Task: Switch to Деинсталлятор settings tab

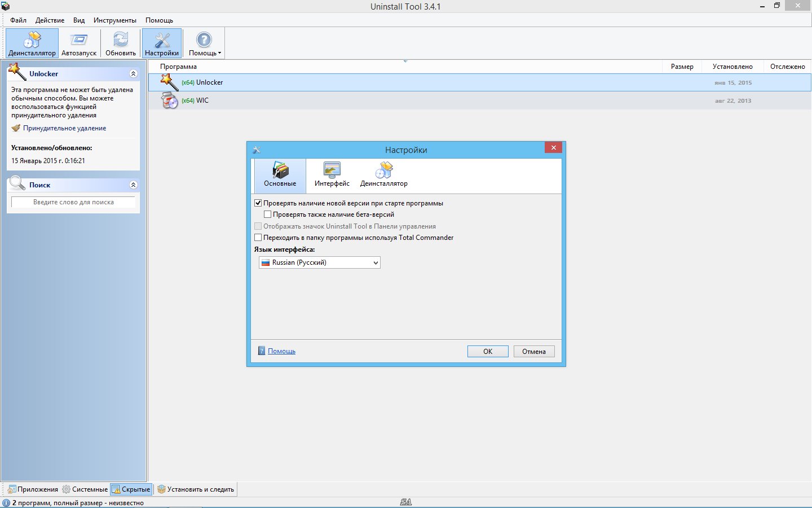Action: click(384, 175)
